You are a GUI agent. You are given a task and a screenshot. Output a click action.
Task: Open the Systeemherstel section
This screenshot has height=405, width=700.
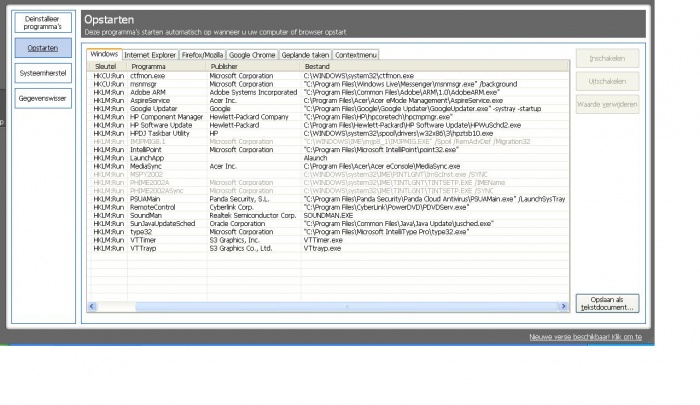click(43, 73)
